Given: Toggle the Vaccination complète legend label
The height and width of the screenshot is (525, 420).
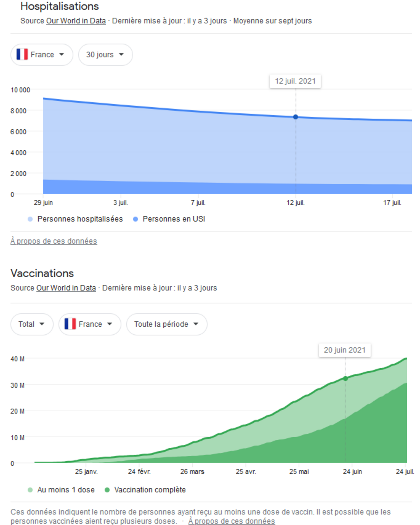Looking at the screenshot, I should coord(150,490).
